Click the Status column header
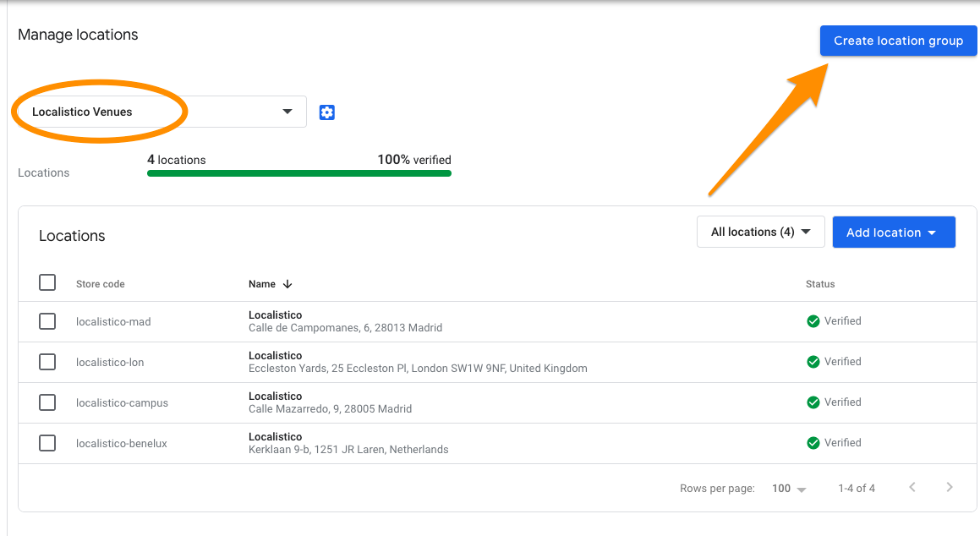This screenshot has width=980, height=536. 820,284
